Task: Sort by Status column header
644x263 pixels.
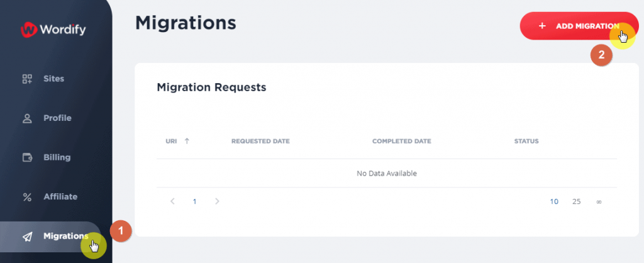Action: click(x=526, y=141)
